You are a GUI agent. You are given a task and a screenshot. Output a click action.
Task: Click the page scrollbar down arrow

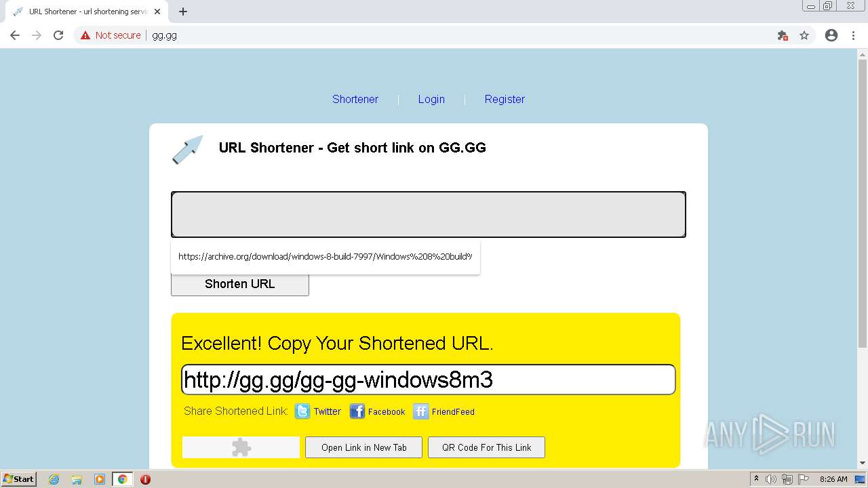[863, 464]
